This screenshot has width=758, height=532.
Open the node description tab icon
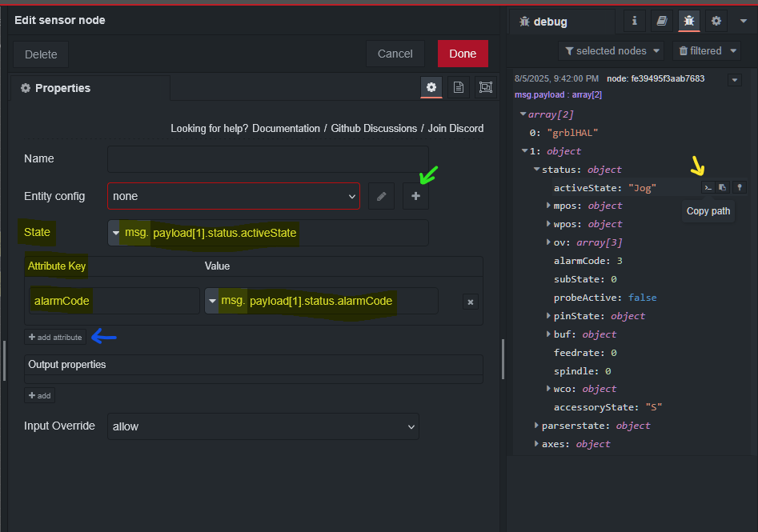459,88
